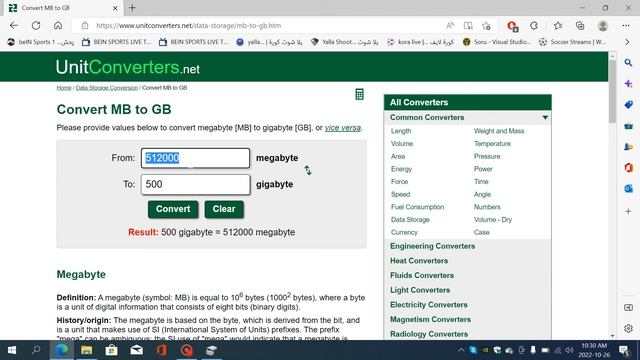Click the Convert button
The image size is (640, 360).
pyautogui.click(x=173, y=209)
